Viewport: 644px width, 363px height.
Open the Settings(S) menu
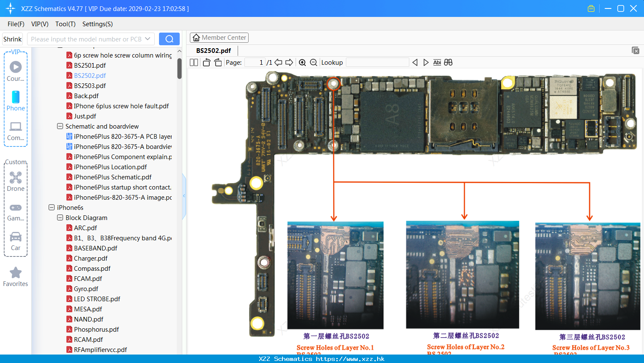click(98, 24)
